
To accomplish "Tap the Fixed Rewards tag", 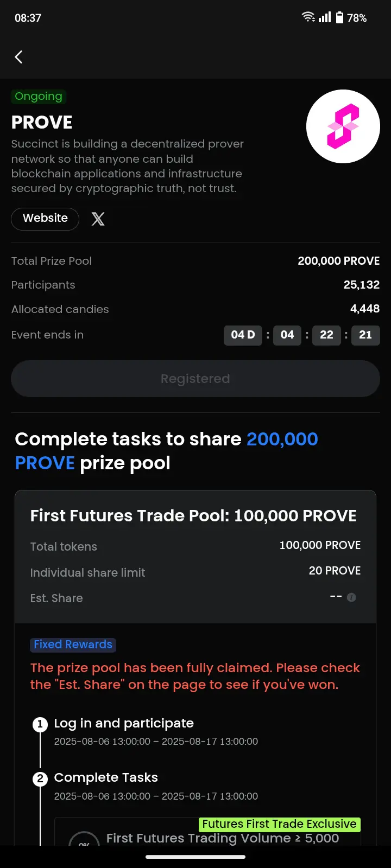I will click(x=73, y=644).
